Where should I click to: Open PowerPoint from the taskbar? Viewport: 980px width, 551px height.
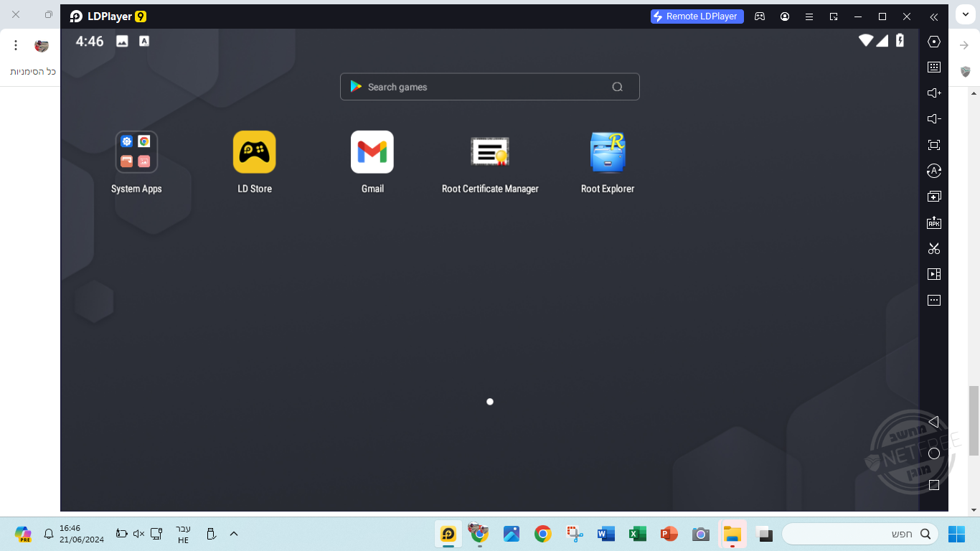tap(669, 534)
